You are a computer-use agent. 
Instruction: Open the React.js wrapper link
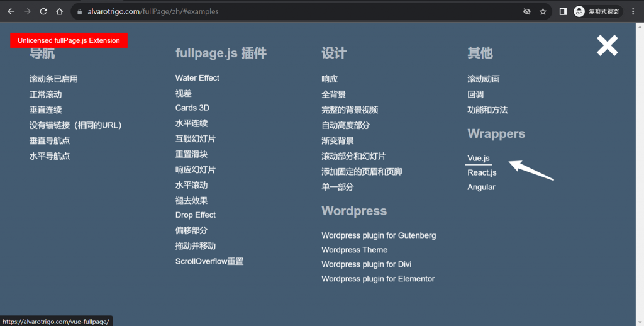[482, 172]
